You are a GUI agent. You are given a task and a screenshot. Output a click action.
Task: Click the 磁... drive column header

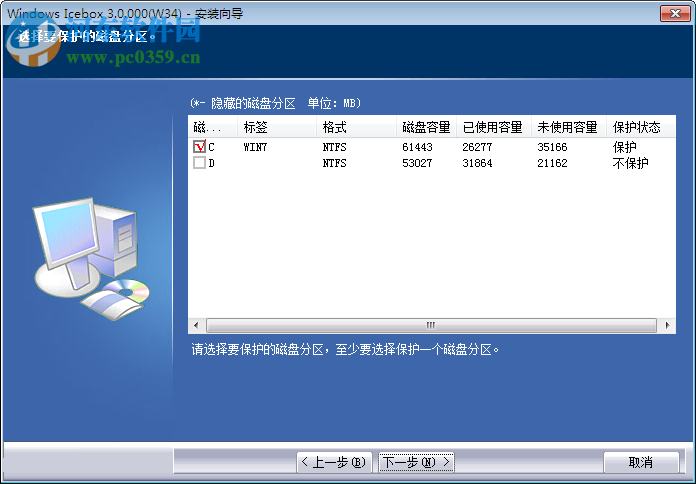[213, 127]
